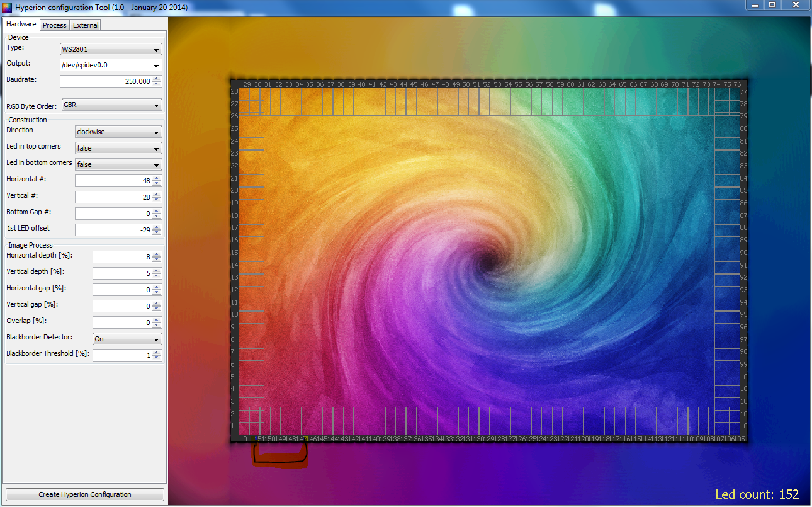Increase Horizontal depth percentage
Screen dimensions: 812x507
(157, 254)
